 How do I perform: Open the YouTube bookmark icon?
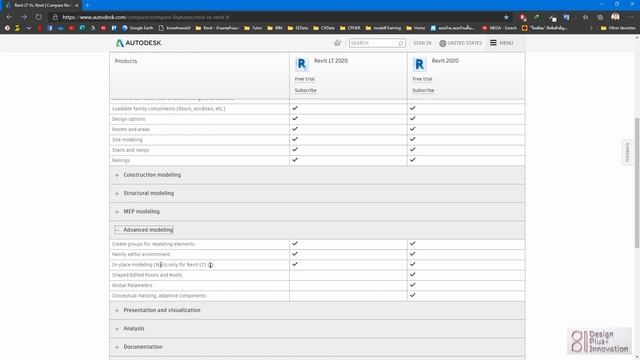71,28
